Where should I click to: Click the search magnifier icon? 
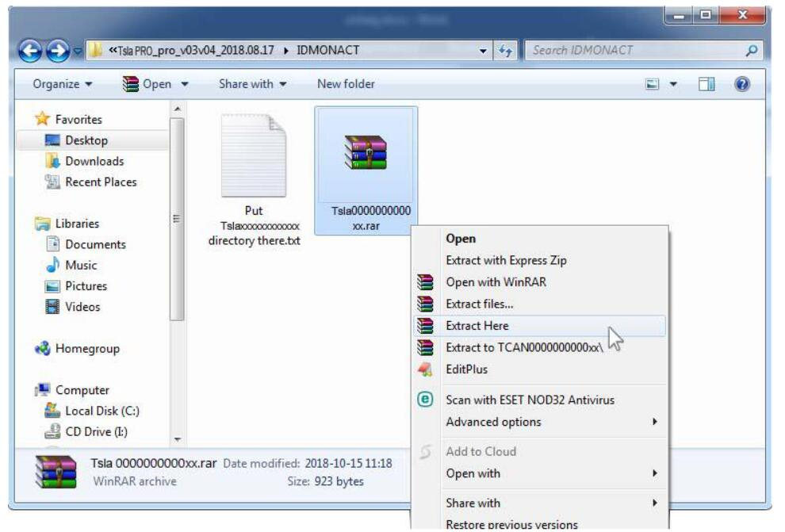point(751,51)
